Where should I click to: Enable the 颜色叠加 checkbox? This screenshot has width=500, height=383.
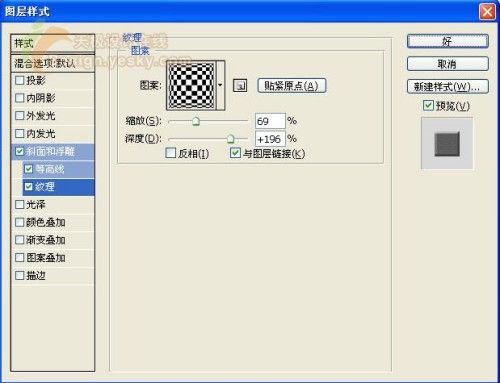pyautogui.click(x=20, y=222)
